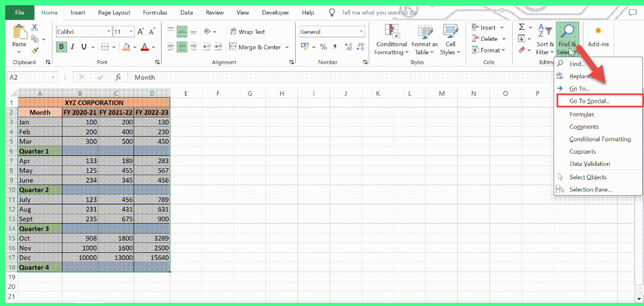Click the Paste clipboard icon
Image resolution: width=644 pixels, height=306 pixels.
click(19, 33)
